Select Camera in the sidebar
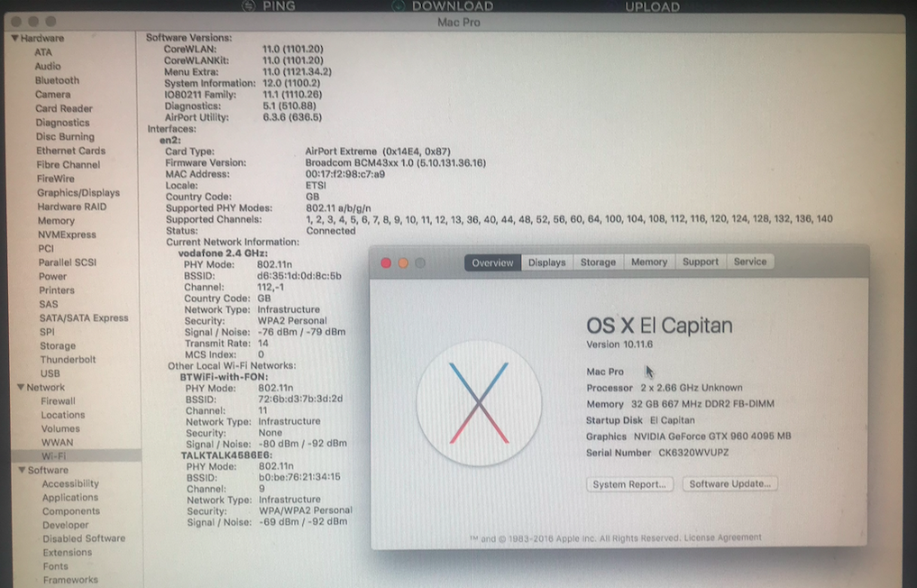917x588 pixels. 52,94
